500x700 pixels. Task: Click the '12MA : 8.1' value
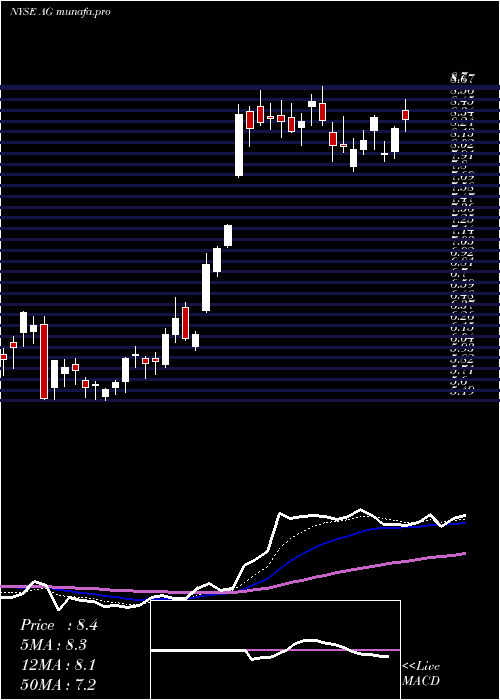(x=57, y=665)
